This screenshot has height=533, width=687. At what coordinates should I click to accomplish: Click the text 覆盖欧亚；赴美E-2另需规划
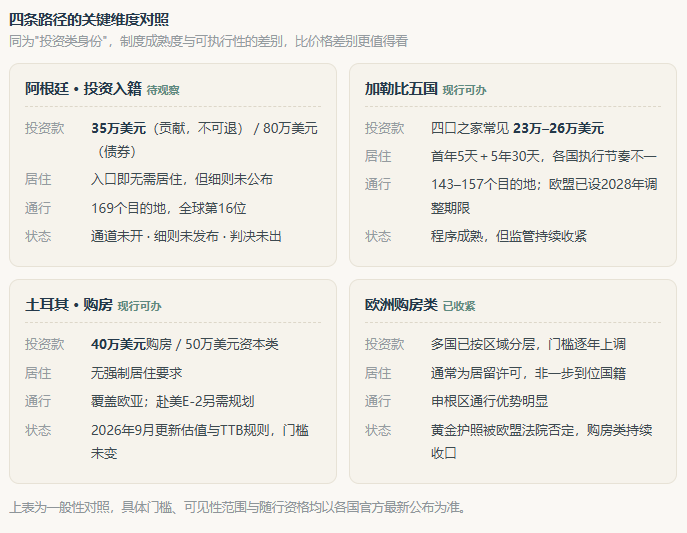tap(173, 402)
